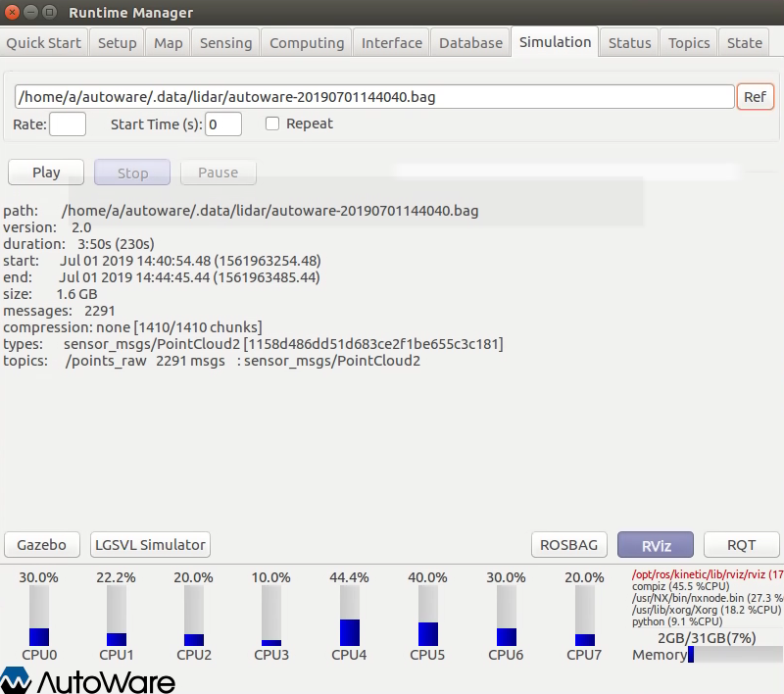Minimize the Runtime Manager window
Image resolution: width=784 pixels, height=694 pixels.
(31, 12)
